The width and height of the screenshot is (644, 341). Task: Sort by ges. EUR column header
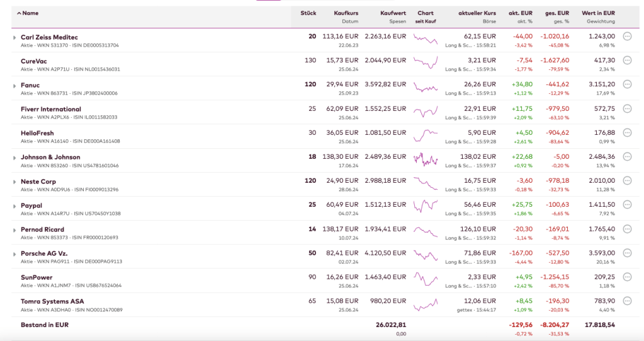pyautogui.click(x=556, y=13)
